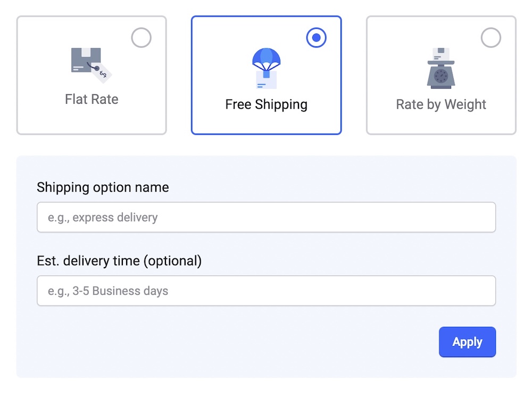532x395 pixels.
Task: Click the dollar price tag on Flat Rate icon
Action: click(102, 73)
